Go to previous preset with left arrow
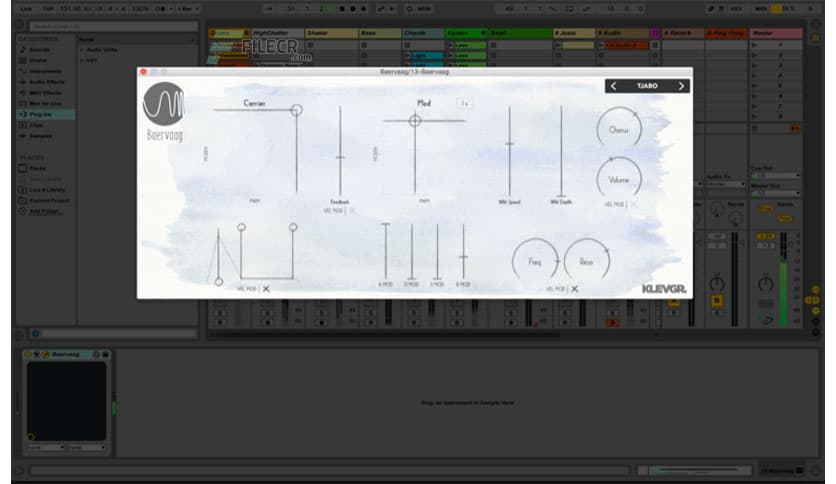The image size is (836, 484). click(614, 86)
